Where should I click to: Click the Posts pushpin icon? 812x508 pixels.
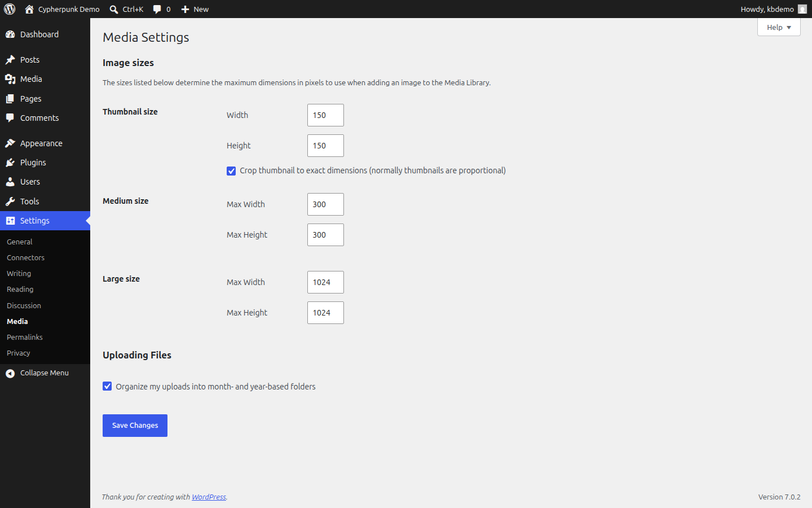tap(10, 60)
